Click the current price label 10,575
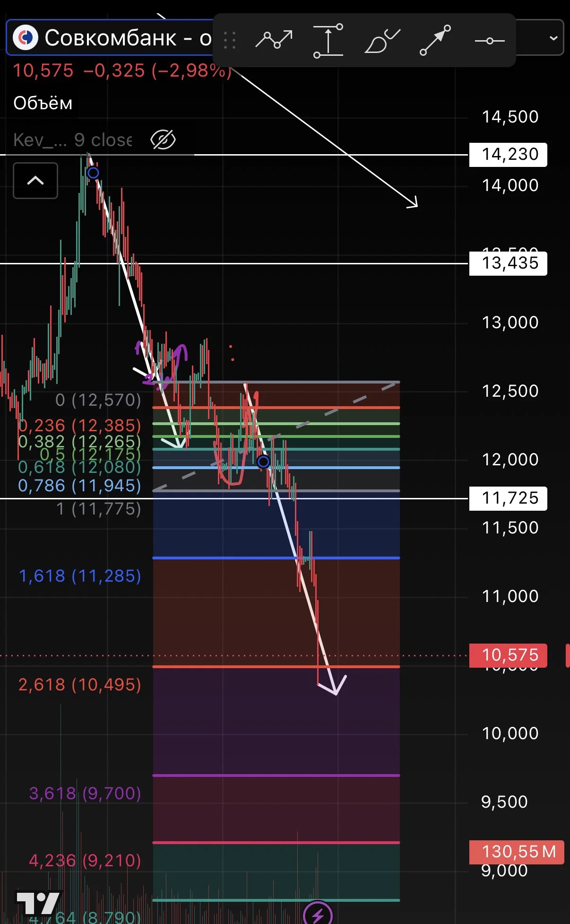 pos(508,655)
